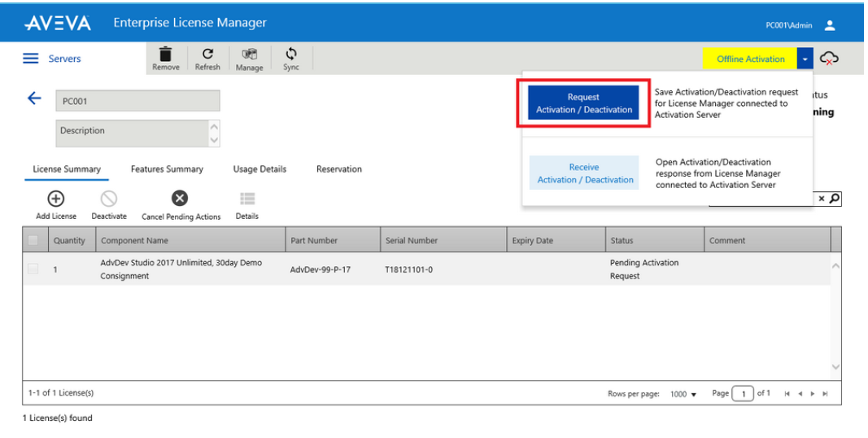Click the Description text field
The height and width of the screenshot is (438, 868).
coord(133,134)
